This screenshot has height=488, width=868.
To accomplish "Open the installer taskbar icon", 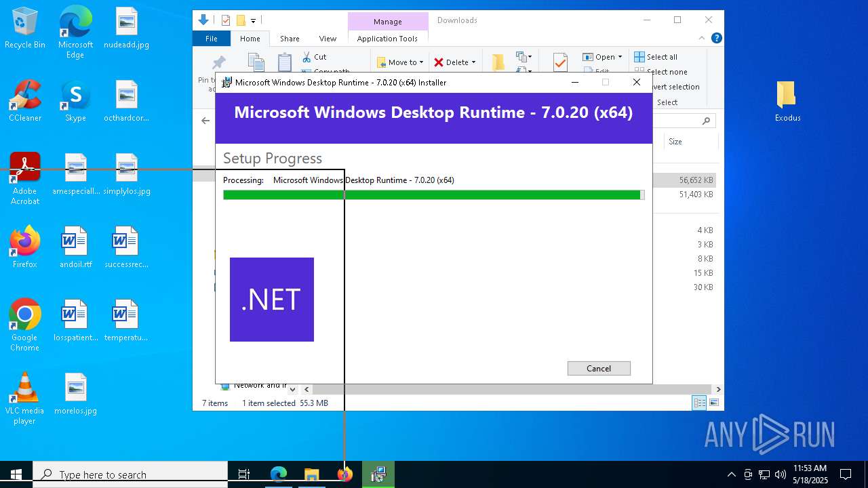I will pos(378,474).
